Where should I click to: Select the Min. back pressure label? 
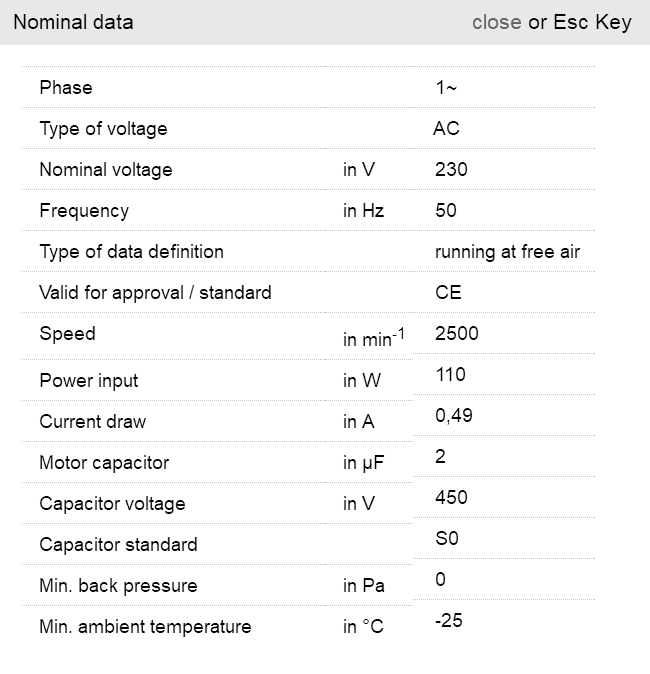tap(118, 586)
